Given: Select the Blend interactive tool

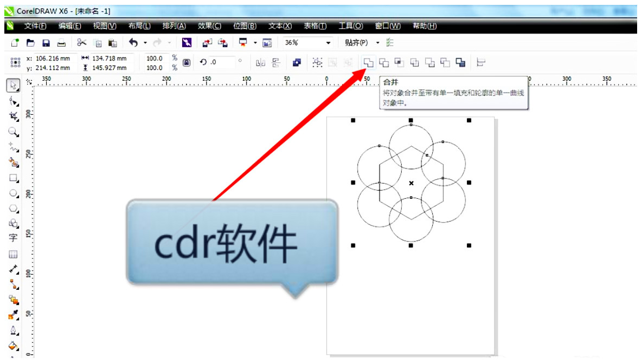Looking at the screenshot, I should [14, 300].
